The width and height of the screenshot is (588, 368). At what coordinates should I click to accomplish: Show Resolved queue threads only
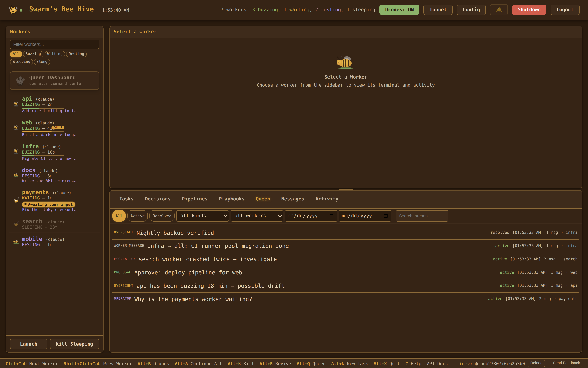click(162, 216)
